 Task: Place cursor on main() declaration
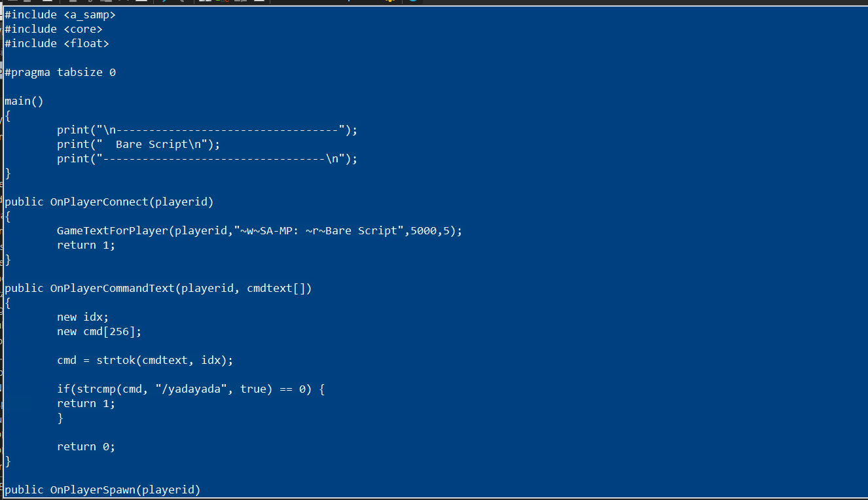[24, 101]
